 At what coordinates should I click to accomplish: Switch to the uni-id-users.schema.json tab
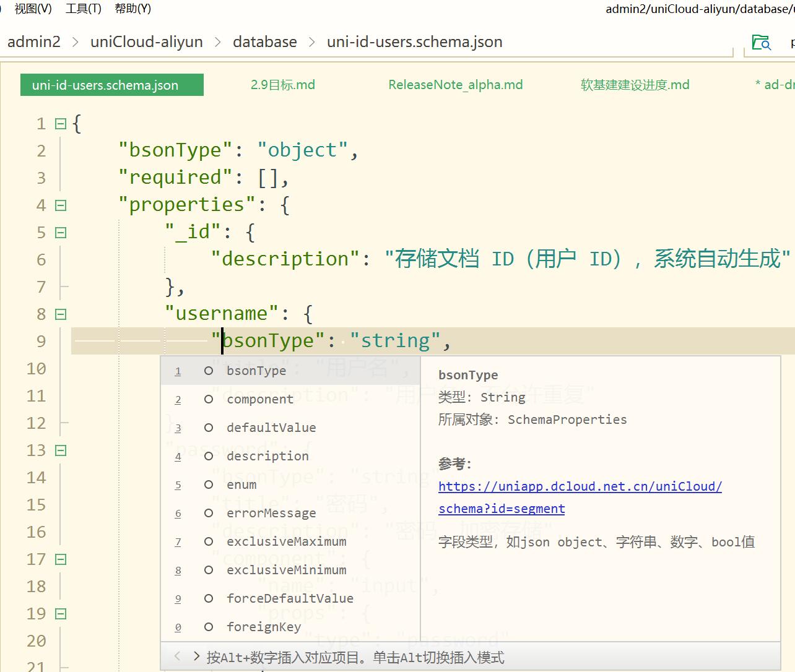pyautogui.click(x=112, y=85)
